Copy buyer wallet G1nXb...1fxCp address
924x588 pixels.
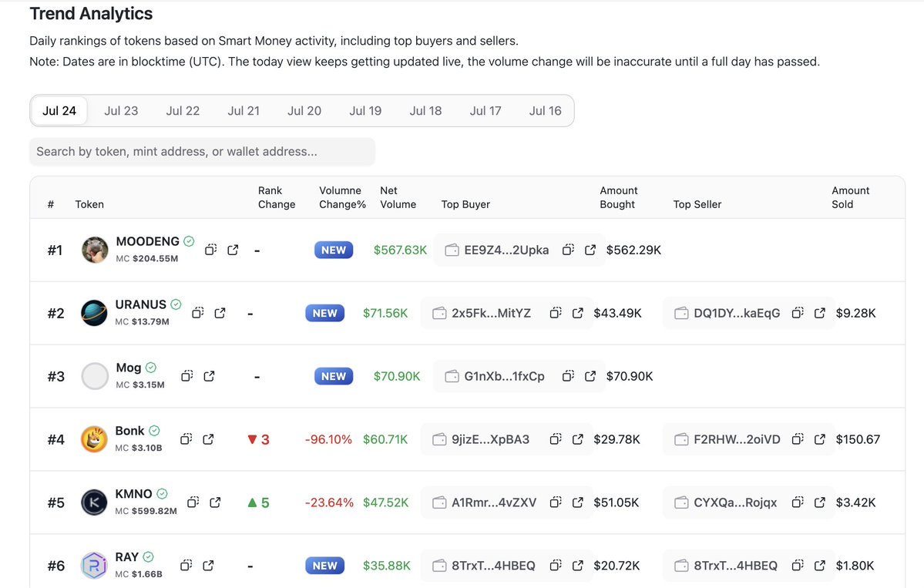tap(568, 376)
